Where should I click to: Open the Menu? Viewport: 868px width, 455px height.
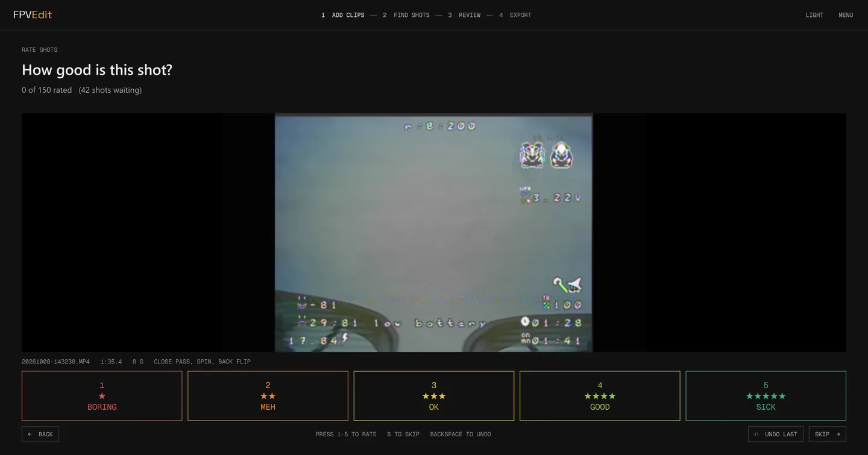[x=846, y=15]
